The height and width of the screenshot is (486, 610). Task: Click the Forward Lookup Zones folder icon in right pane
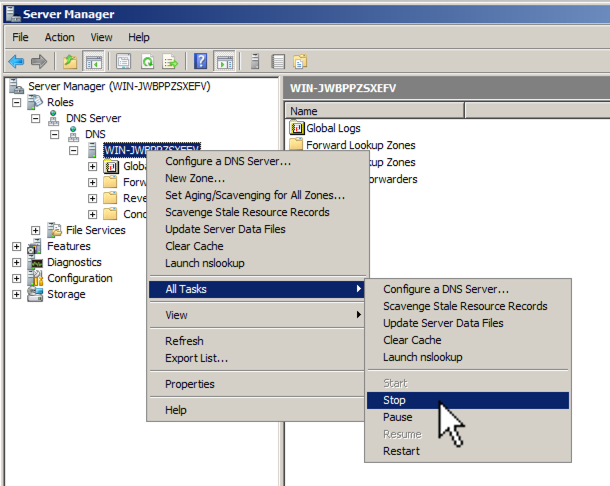pyautogui.click(x=296, y=144)
